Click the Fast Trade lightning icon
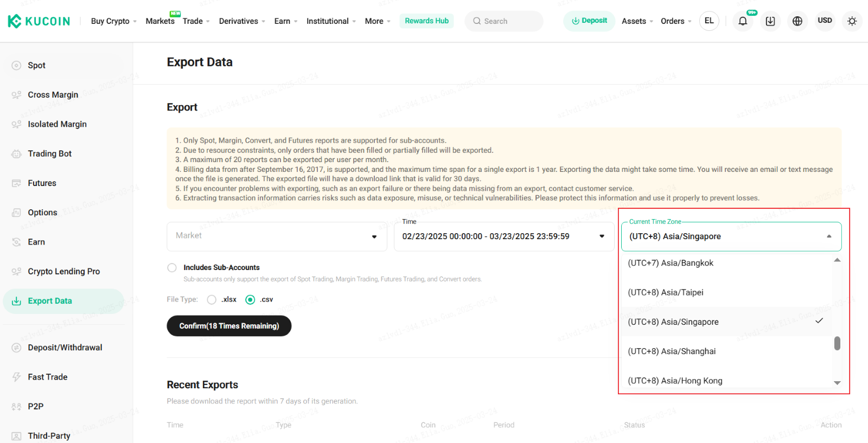Screen dimensions: 868x443 coord(16,377)
